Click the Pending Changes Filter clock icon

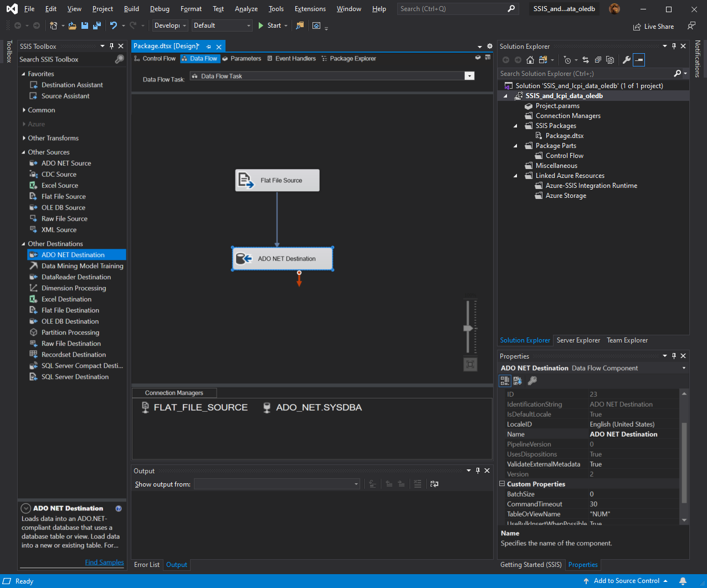point(567,60)
